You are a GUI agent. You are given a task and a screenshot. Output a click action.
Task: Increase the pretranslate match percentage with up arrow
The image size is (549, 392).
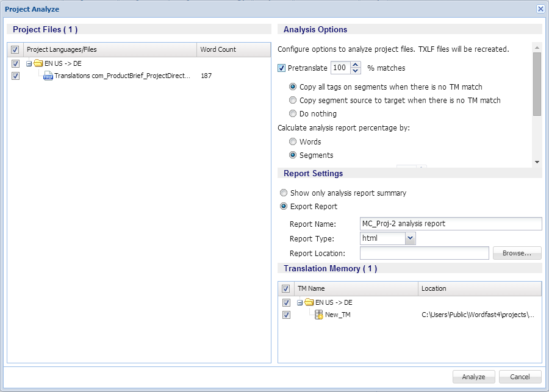click(356, 65)
